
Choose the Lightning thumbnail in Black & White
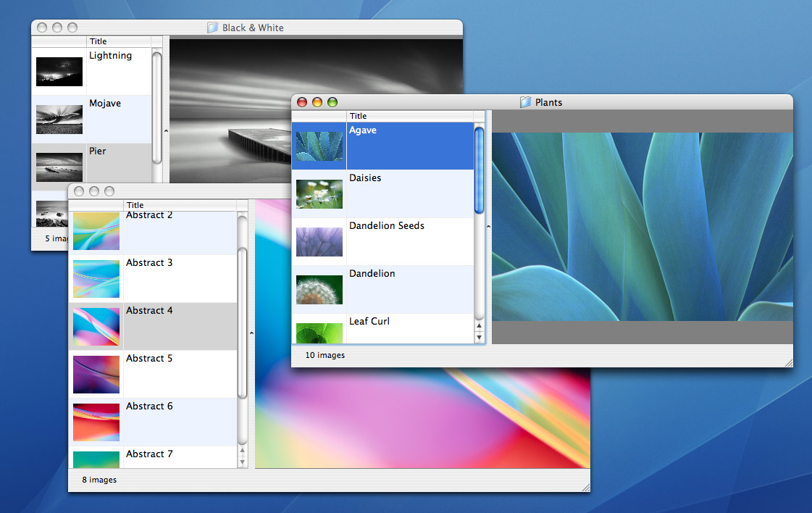(x=59, y=72)
